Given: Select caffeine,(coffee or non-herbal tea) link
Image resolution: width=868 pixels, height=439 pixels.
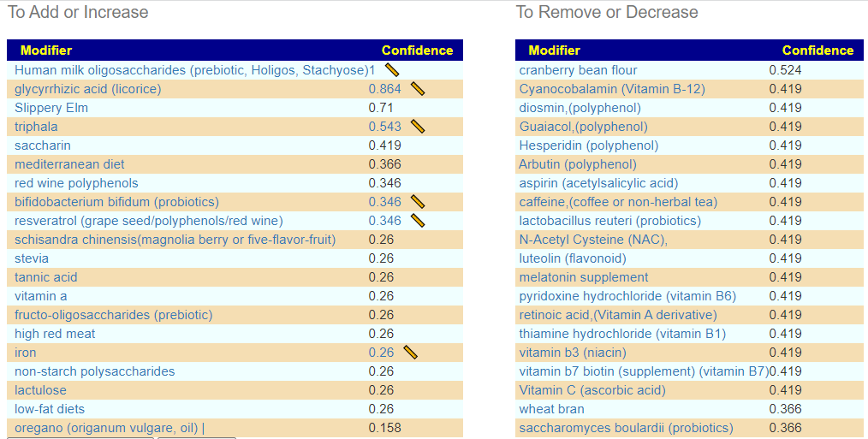Looking at the screenshot, I should [618, 202].
